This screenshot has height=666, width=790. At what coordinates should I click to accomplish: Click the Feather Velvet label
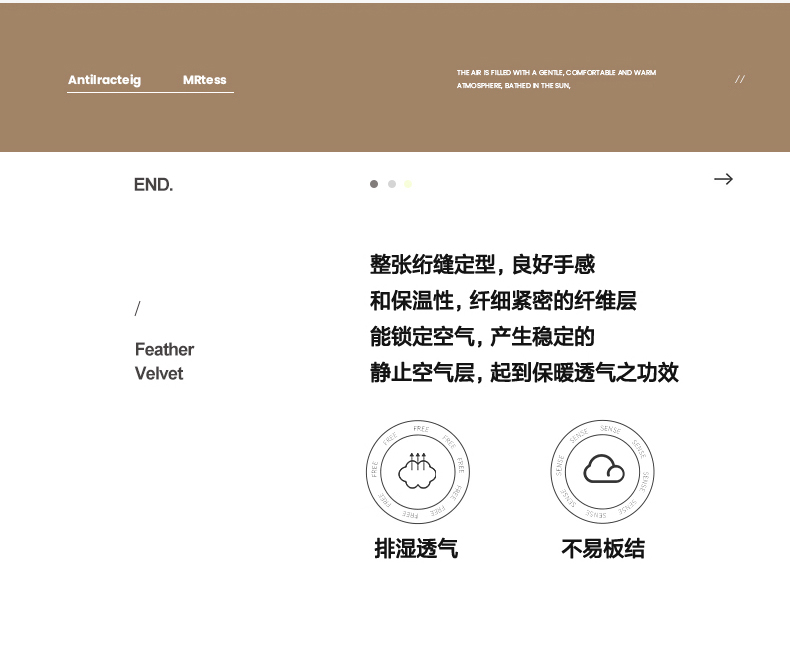[164, 361]
